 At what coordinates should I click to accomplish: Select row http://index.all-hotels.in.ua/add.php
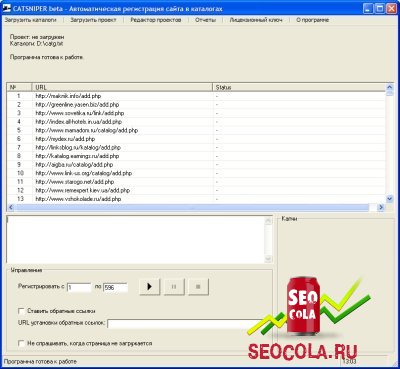196,122
